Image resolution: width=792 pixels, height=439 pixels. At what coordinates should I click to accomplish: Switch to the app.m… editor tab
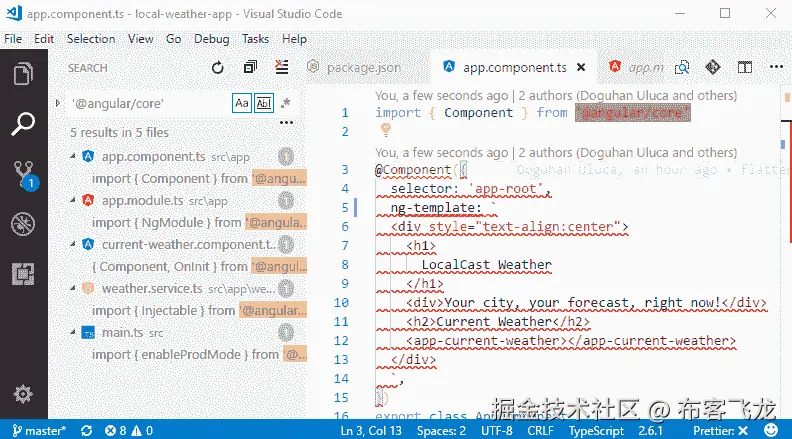(635, 67)
